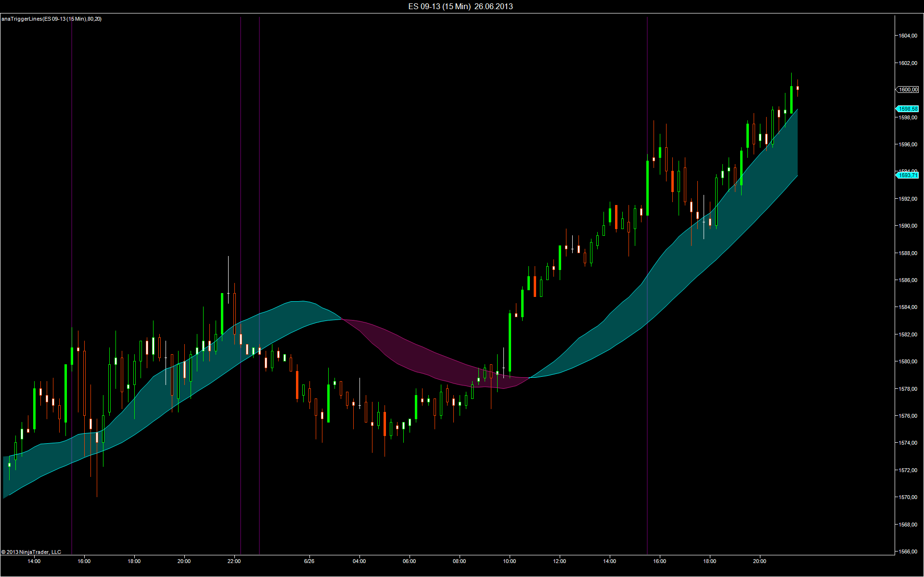Viewport: 924px width, 577px height.
Task: Click the 1604,00 price axis label
Action: pos(908,36)
